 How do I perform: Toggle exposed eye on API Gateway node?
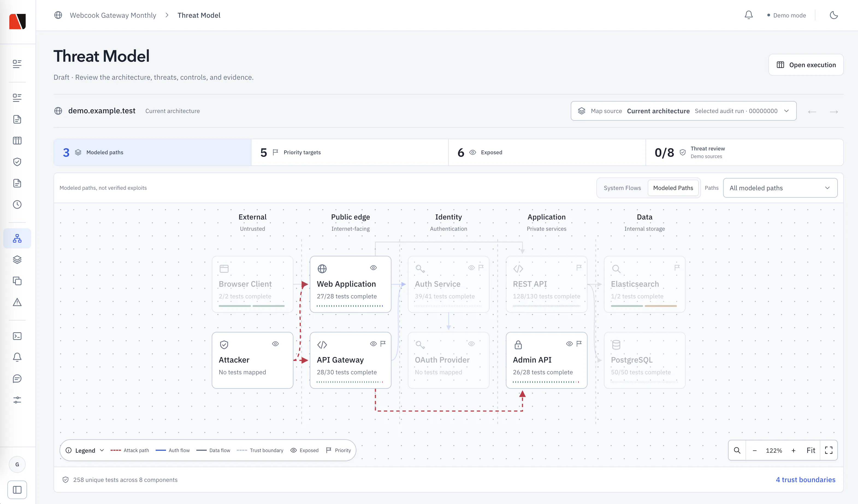tap(373, 344)
